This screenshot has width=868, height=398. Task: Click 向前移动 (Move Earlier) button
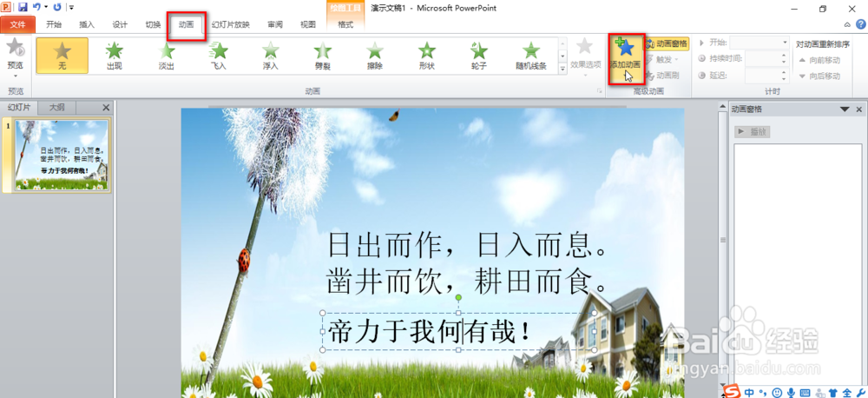tap(819, 60)
